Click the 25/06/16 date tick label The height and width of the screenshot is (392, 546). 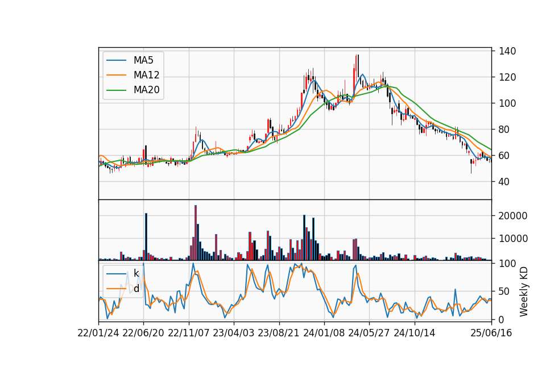click(x=491, y=333)
